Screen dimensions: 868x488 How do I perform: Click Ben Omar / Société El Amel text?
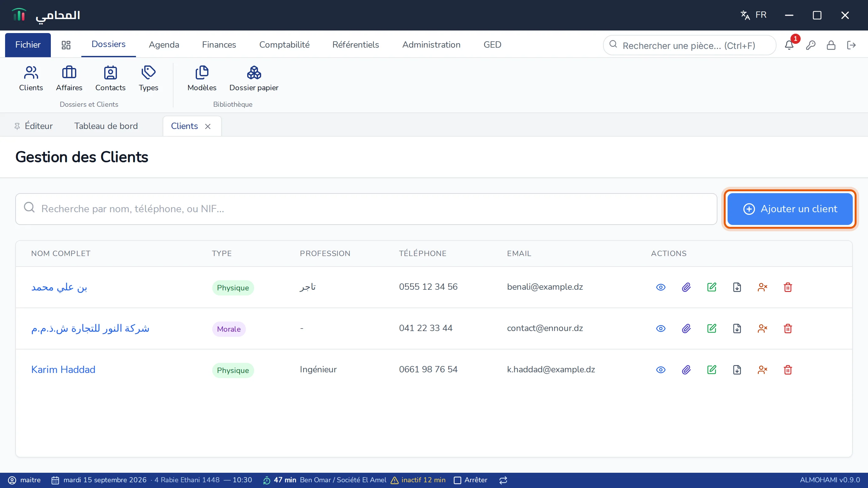tap(343, 480)
